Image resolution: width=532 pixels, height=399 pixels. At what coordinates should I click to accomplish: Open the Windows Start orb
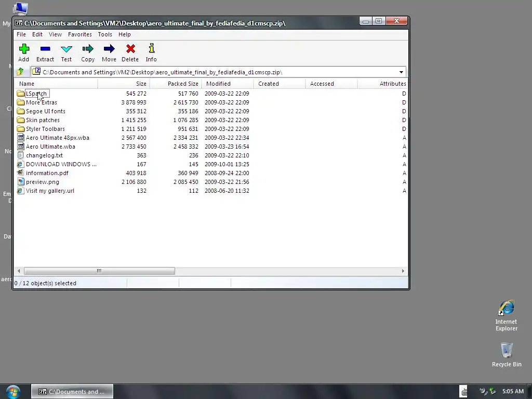13,392
